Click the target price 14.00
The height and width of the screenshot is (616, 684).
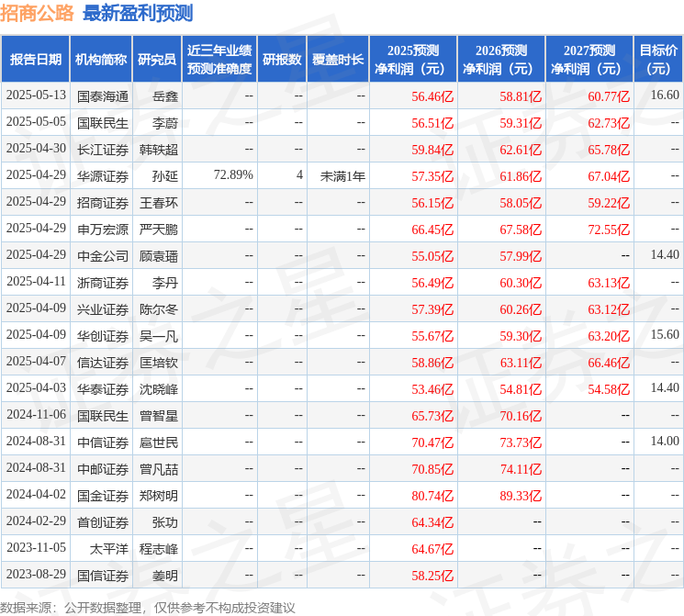click(665, 441)
